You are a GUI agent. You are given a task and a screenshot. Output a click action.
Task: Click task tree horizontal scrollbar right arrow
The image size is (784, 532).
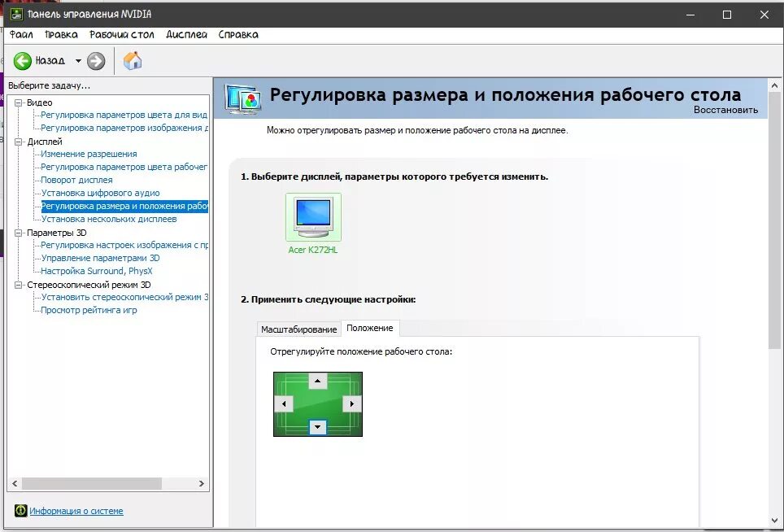202,483
